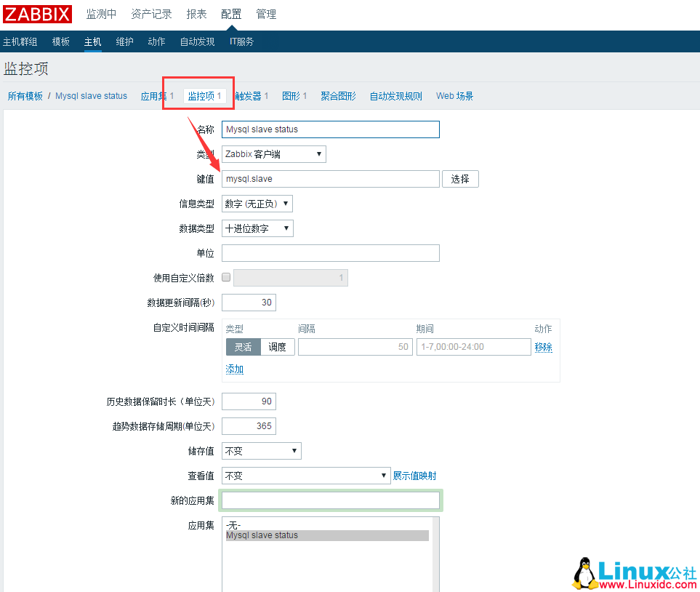Click the ZABBIX logo
This screenshot has width=700, height=592.
pyautogui.click(x=36, y=14)
